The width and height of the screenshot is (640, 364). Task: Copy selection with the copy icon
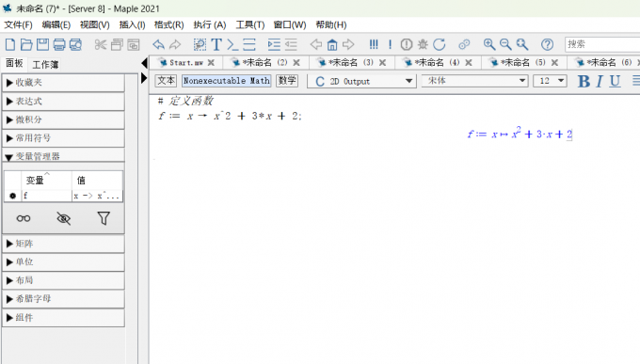[x=117, y=44]
